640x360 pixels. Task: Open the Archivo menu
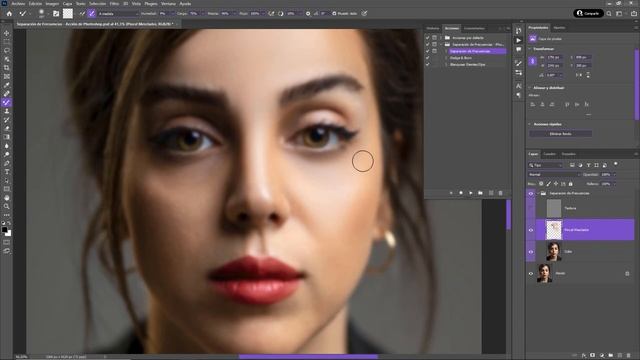(x=18, y=3)
